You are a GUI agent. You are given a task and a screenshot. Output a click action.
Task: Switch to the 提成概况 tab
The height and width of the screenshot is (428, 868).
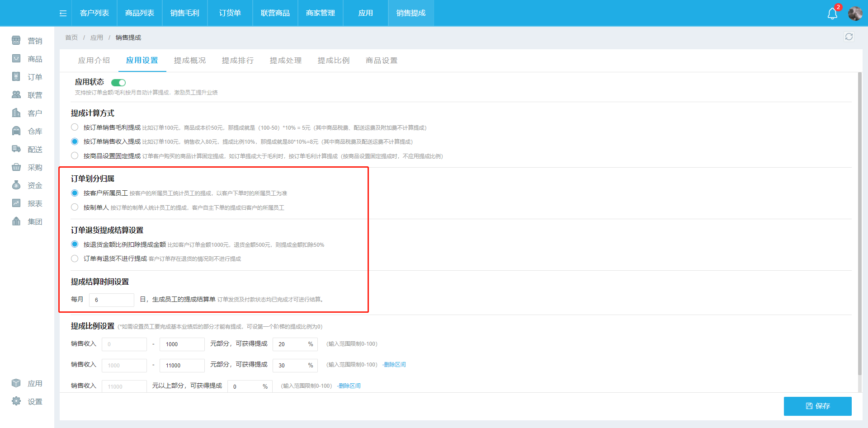click(x=190, y=60)
